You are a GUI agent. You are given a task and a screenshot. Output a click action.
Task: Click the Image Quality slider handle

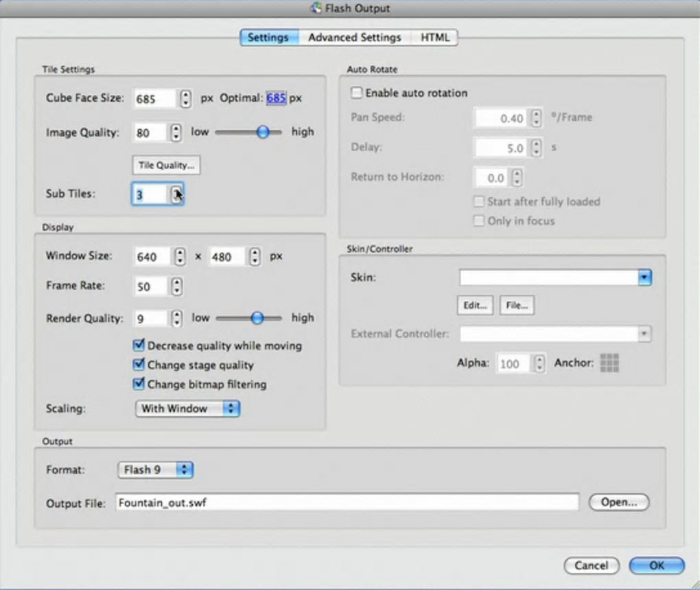coord(263,132)
